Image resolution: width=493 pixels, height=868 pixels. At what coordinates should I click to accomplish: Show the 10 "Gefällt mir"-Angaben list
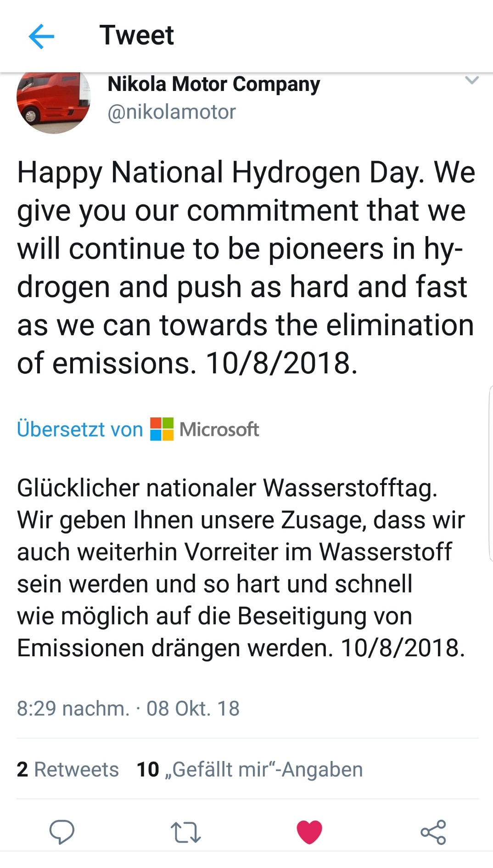pyautogui.click(x=250, y=769)
